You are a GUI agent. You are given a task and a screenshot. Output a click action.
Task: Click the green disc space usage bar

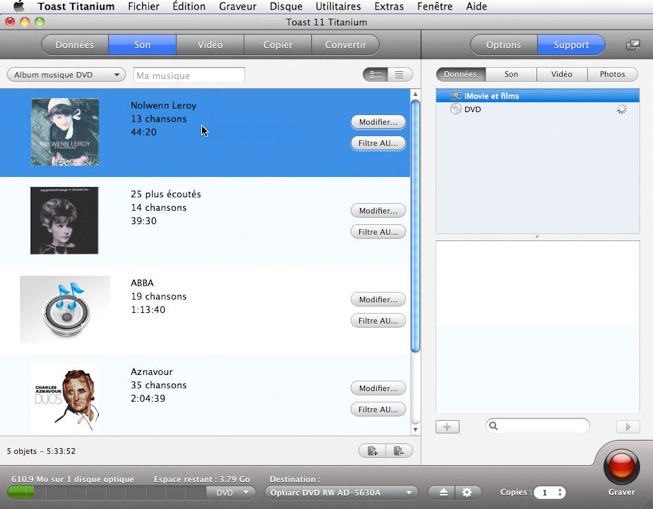tap(20, 493)
